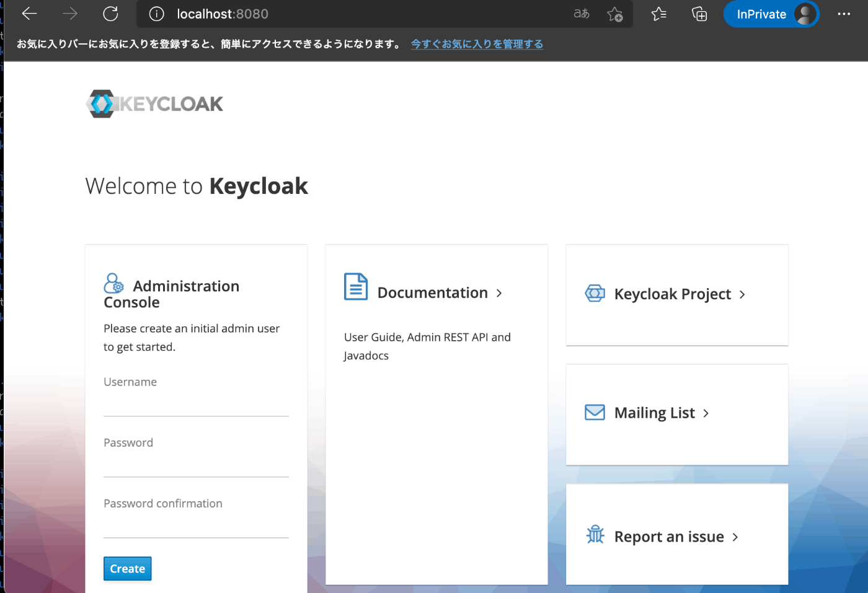Click the browser forward arrow
The image size is (868, 593).
70,14
